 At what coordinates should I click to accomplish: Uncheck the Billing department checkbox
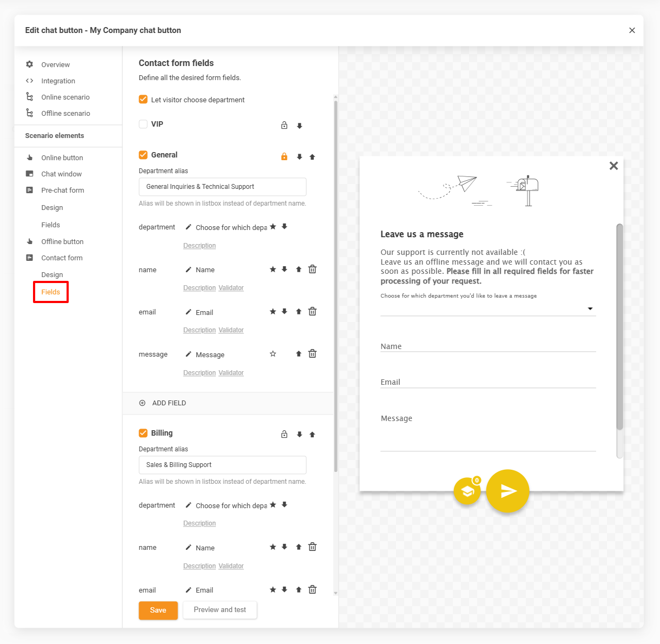[143, 433]
